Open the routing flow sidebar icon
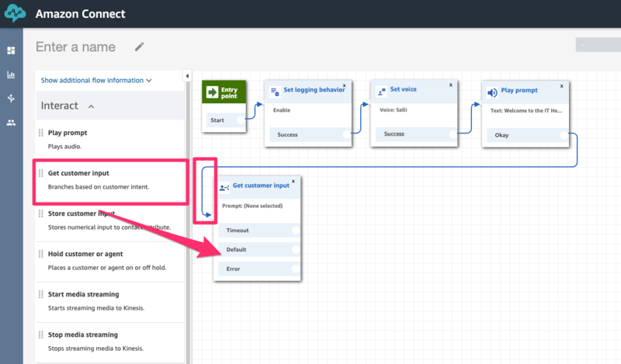 coord(11,99)
